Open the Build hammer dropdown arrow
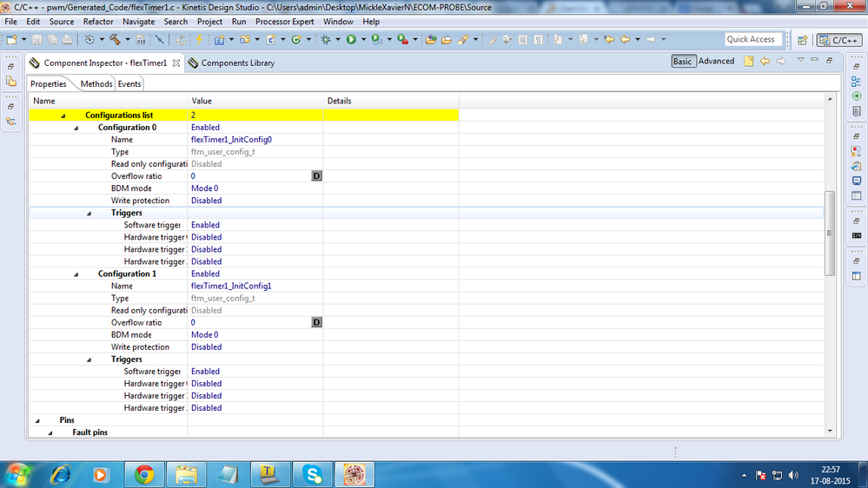This screenshot has width=868, height=488. [128, 39]
